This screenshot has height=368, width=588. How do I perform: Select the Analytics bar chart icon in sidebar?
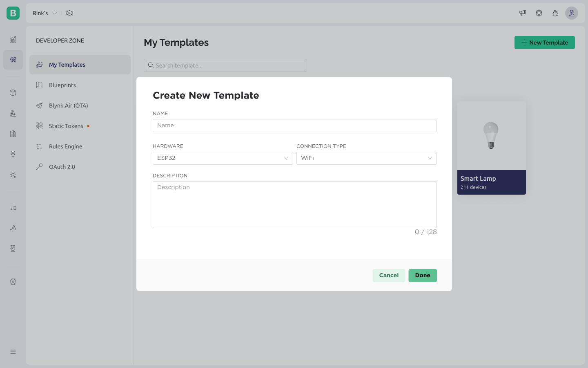13,39
